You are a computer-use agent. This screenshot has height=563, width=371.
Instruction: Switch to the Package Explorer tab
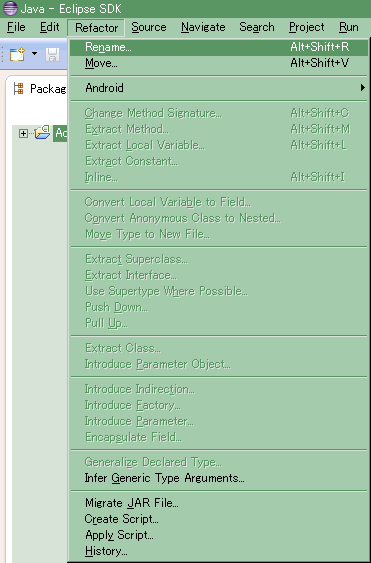(39, 89)
